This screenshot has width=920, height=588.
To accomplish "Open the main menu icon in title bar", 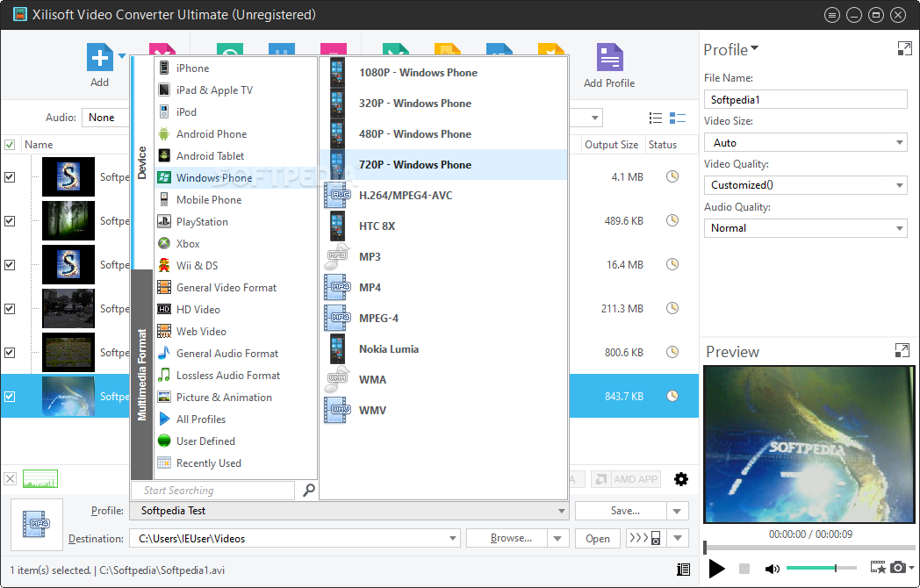I will pos(831,15).
